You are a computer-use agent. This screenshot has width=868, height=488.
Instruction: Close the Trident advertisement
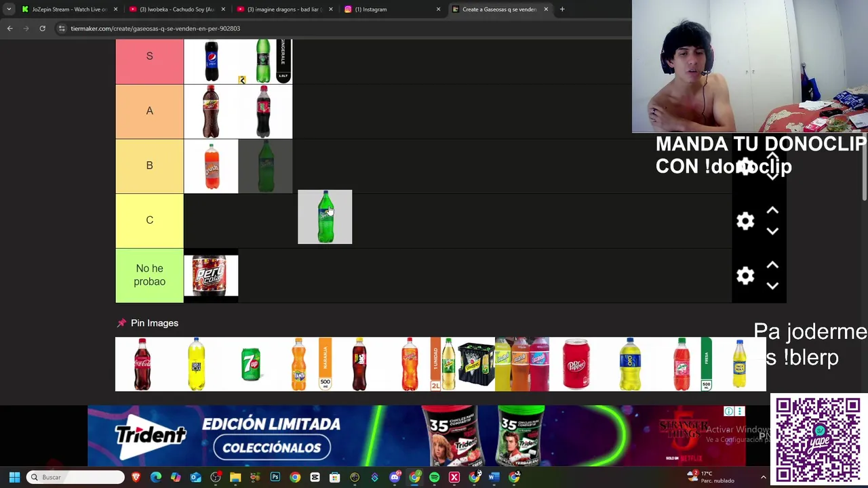point(741,411)
